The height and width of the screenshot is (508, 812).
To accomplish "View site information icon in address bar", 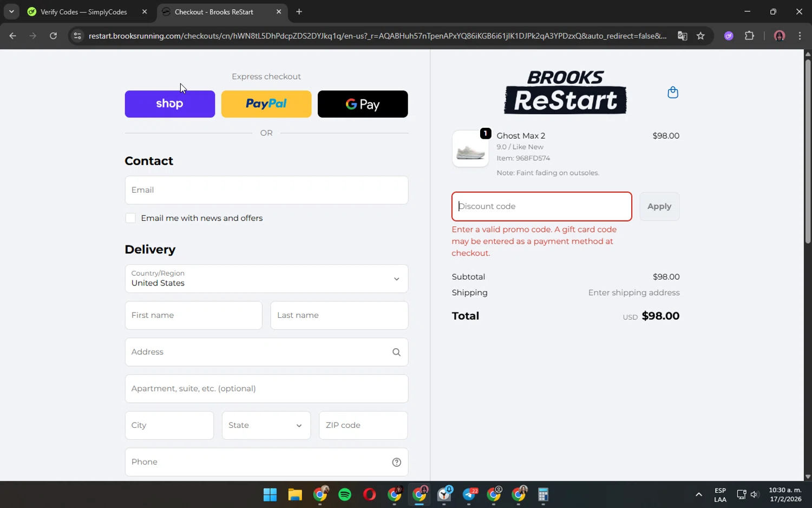I will pyautogui.click(x=77, y=36).
